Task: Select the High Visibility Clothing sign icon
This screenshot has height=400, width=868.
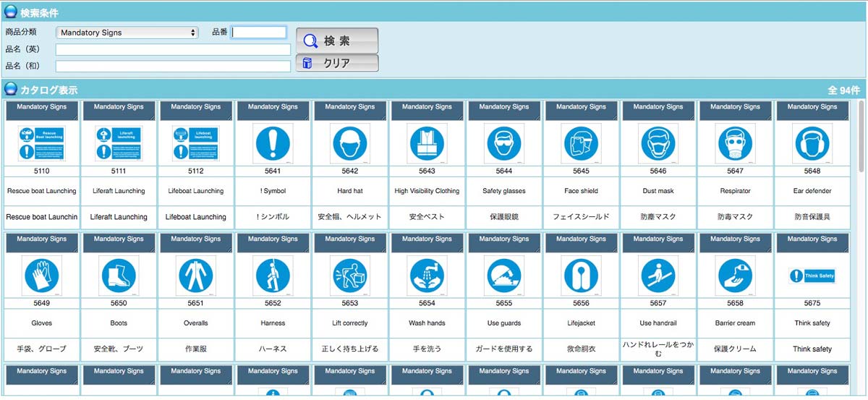Action: 427,143
